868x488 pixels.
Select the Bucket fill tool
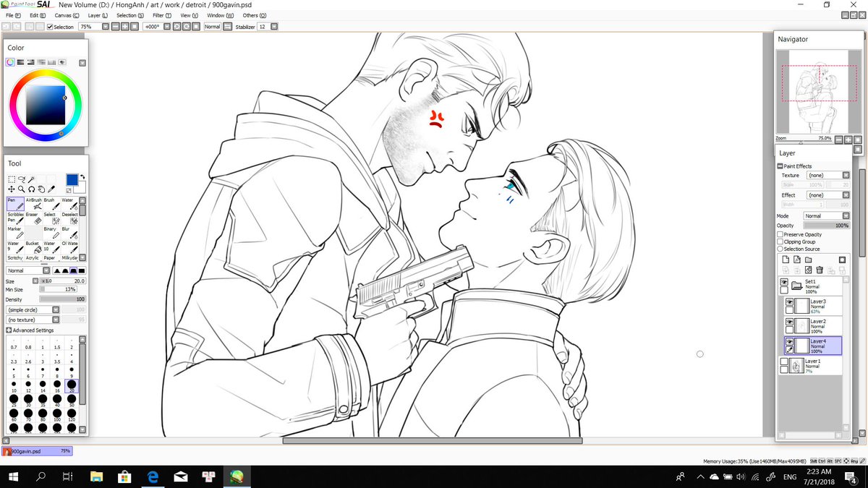pyautogui.click(x=33, y=247)
